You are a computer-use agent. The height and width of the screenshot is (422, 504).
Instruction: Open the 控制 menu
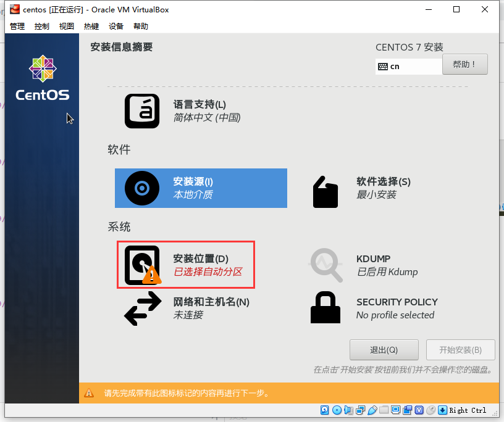[x=42, y=27]
